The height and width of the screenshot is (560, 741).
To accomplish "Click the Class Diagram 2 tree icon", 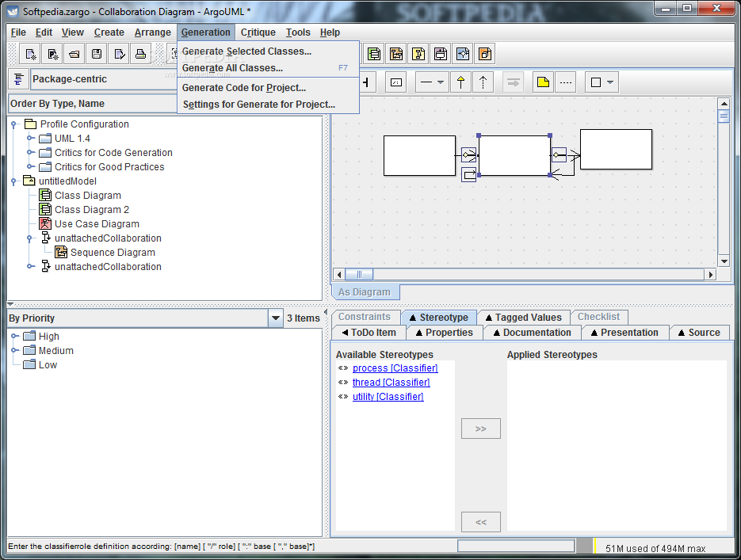I will tap(45, 209).
